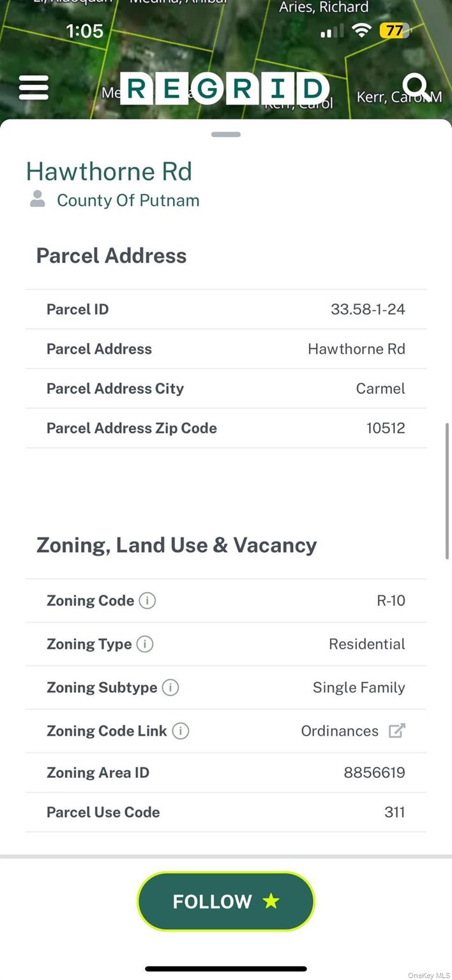This screenshot has width=452, height=980.
Task: Tap the Hawthorne Rd title
Action: [109, 171]
